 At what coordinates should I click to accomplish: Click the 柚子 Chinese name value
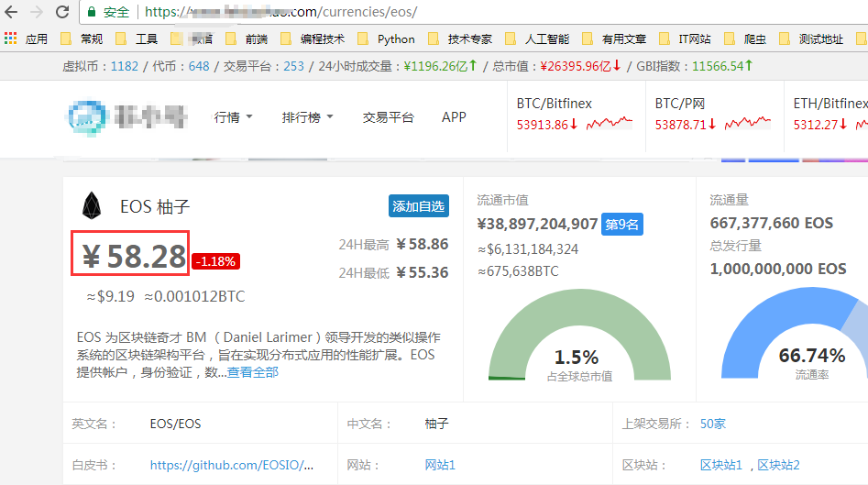coord(436,424)
